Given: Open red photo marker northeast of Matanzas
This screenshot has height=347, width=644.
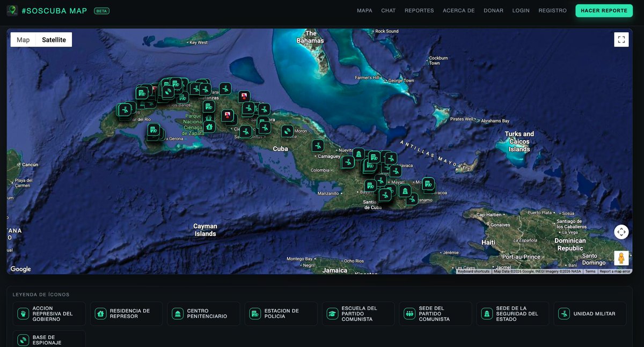Looking at the screenshot, I should click(x=244, y=97).
